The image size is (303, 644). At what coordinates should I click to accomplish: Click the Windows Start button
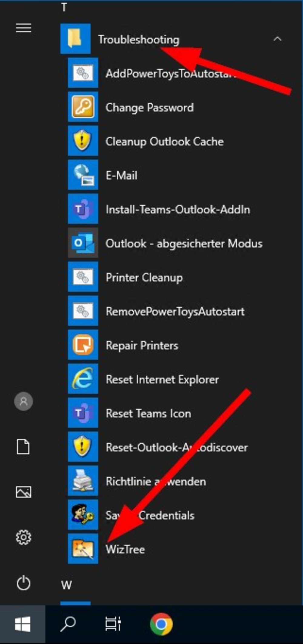[23, 624]
